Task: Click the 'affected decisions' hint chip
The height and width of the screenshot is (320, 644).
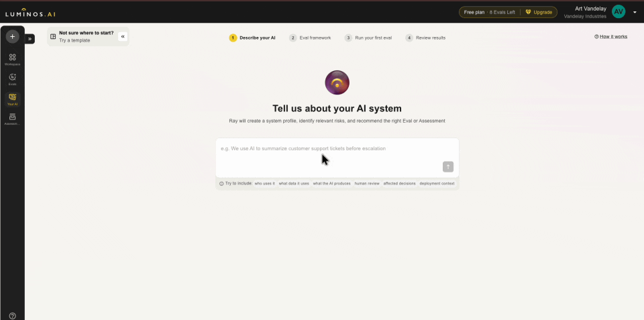Action: coord(399,184)
